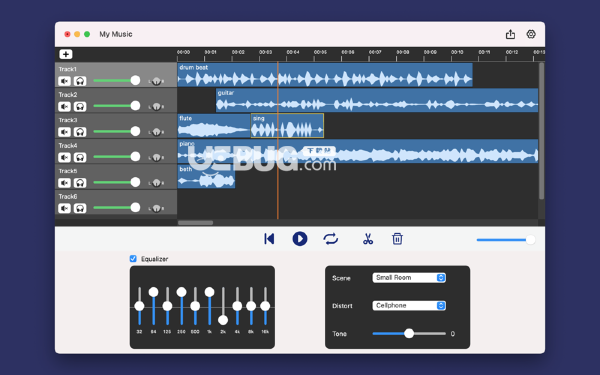600x375 pixels.
Task: Delete selected clip with trash icon
Action: click(x=397, y=239)
